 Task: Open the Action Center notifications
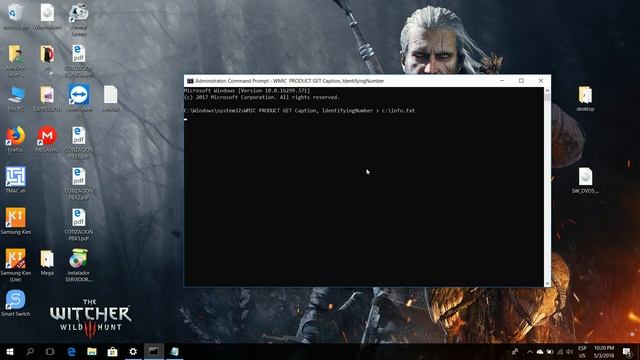coord(627,351)
